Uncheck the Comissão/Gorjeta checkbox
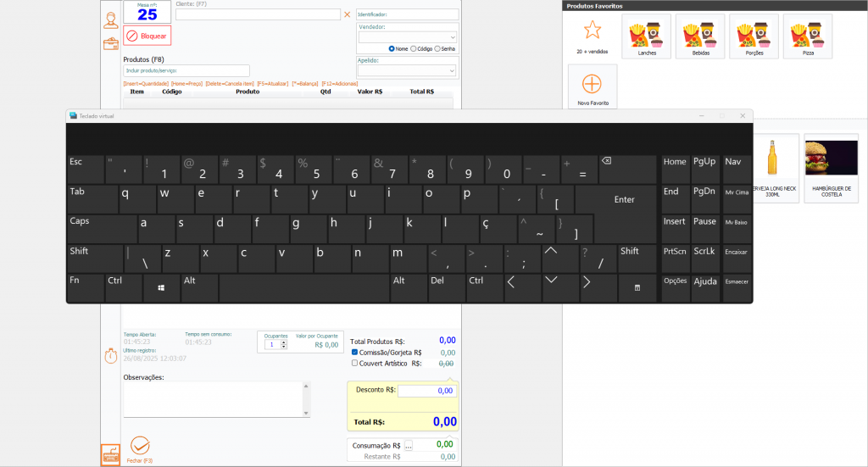Viewport: 868px width, 467px height. [x=354, y=352]
